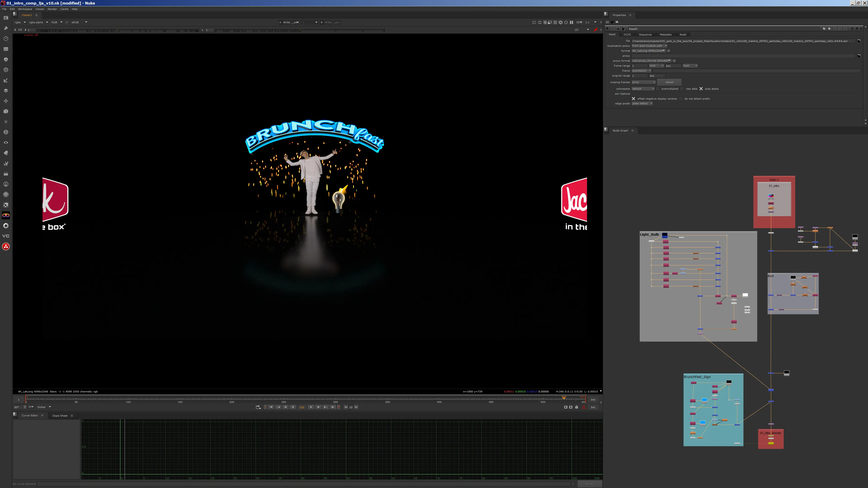Open the Image nodes icon atop toolbar
The image size is (868, 488).
6,18
